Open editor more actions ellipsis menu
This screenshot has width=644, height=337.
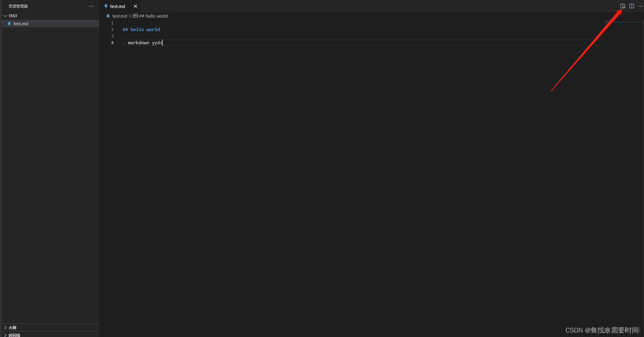pos(640,6)
